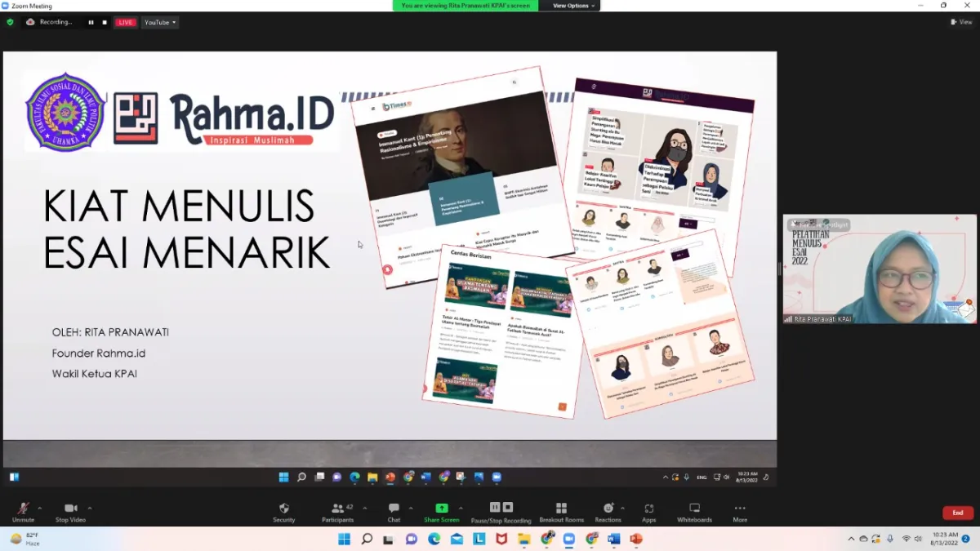Click the red End meeting button
The image size is (980, 551).
tap(957, 512)
